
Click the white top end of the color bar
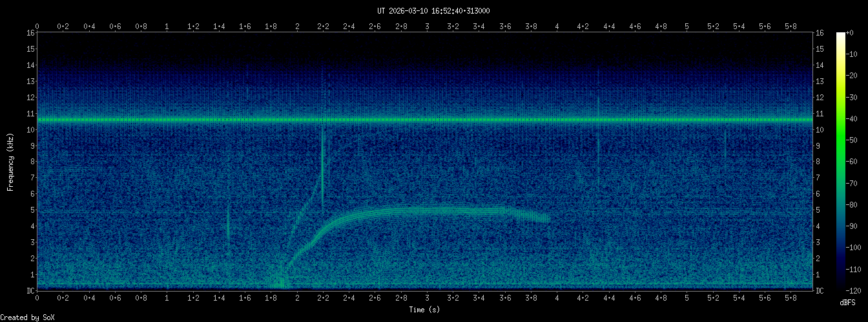pyautogui.click(x=840, y=35)
